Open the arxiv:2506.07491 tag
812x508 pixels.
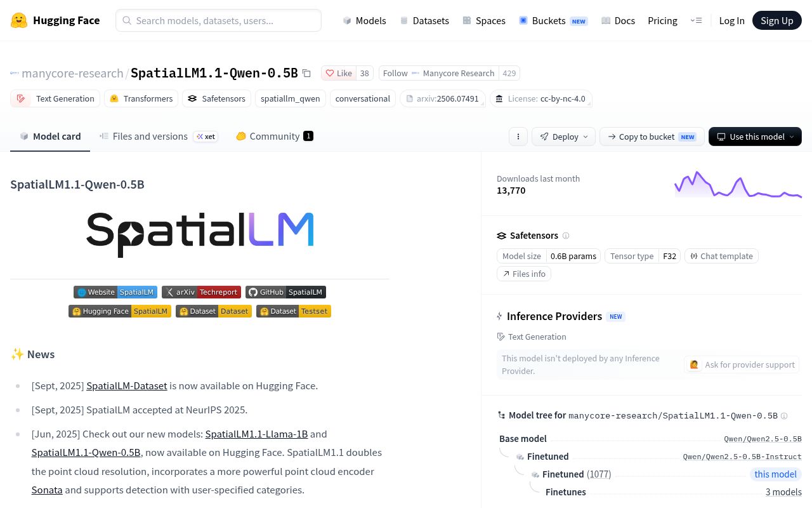[x=443, y=98]
